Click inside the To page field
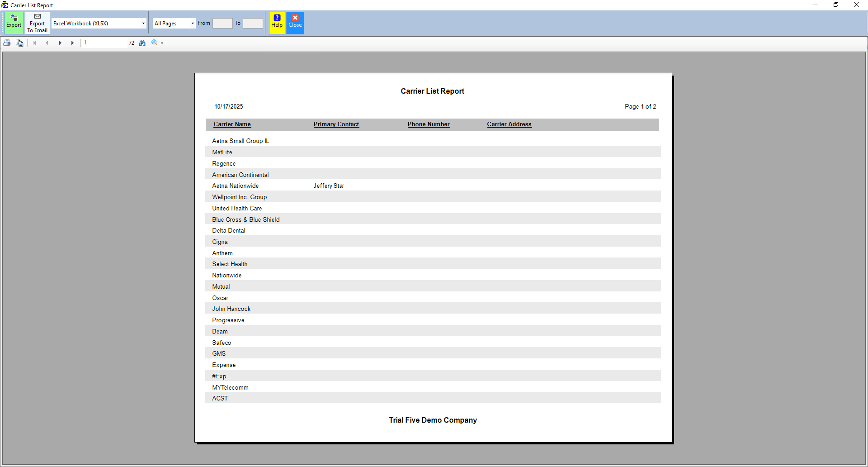The width and height of the screenshot is (868, 467). tap(253, 23)
